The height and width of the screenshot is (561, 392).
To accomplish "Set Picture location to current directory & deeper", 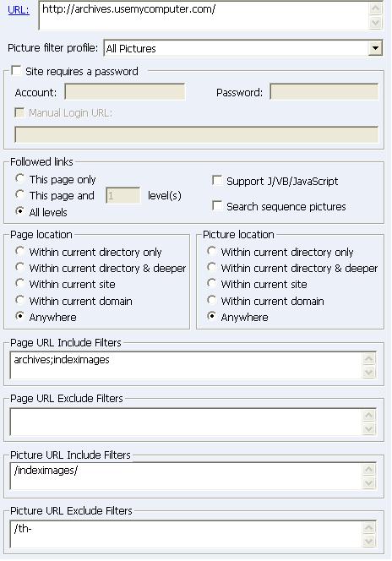I will [x=212, y=268].
